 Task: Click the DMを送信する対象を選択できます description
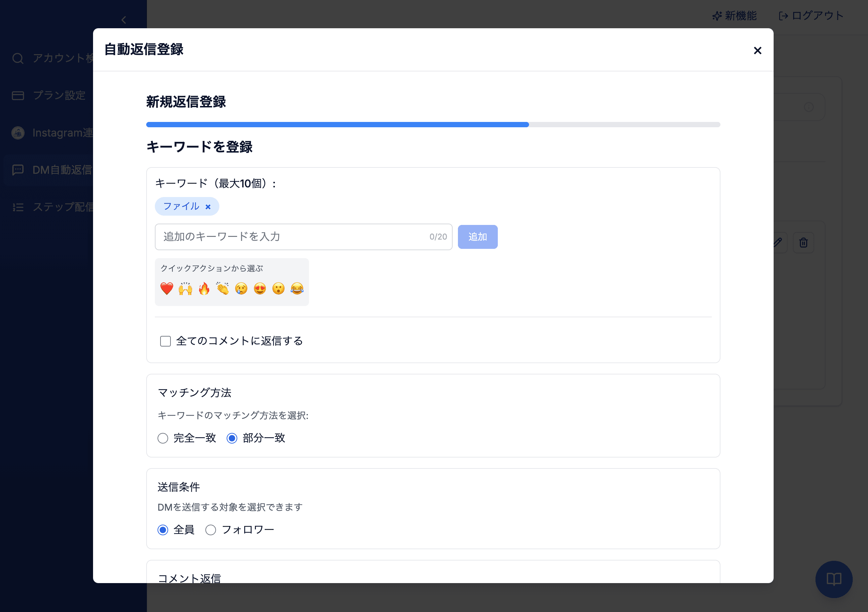pos(230,507)
